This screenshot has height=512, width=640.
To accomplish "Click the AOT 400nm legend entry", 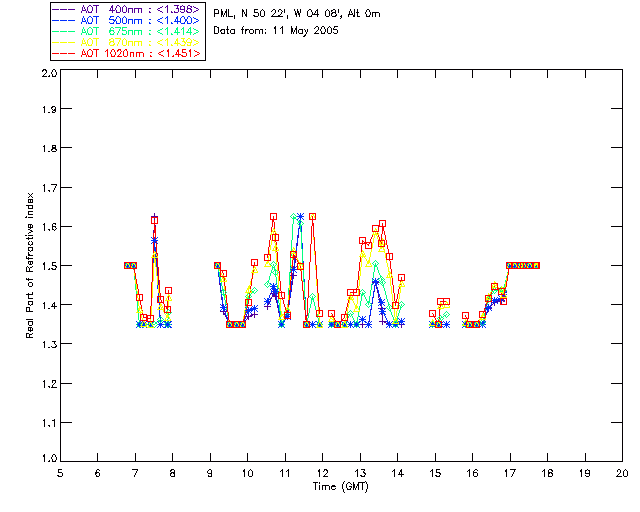I will click(x=127, y=9).
